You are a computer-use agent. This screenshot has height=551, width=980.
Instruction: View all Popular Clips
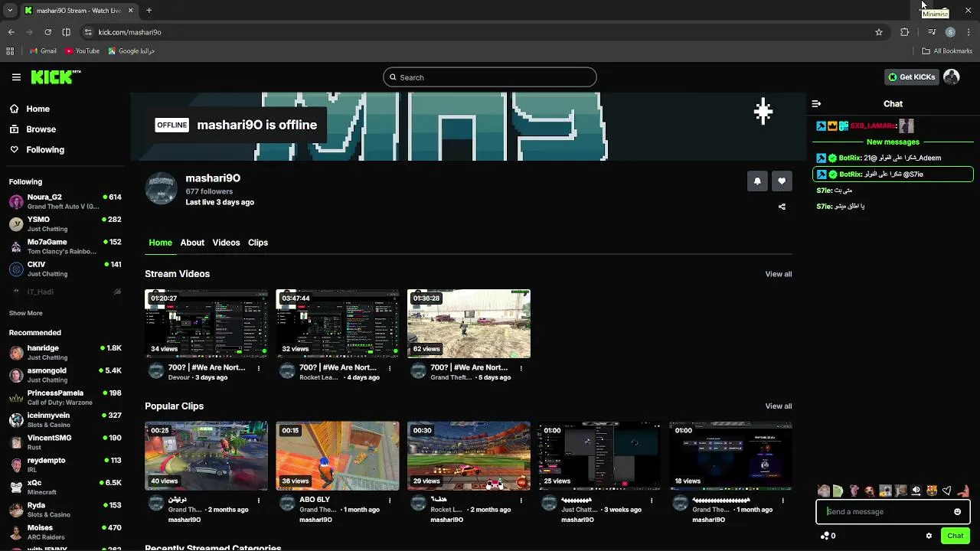pyautogui.click(x=779, y=406)
